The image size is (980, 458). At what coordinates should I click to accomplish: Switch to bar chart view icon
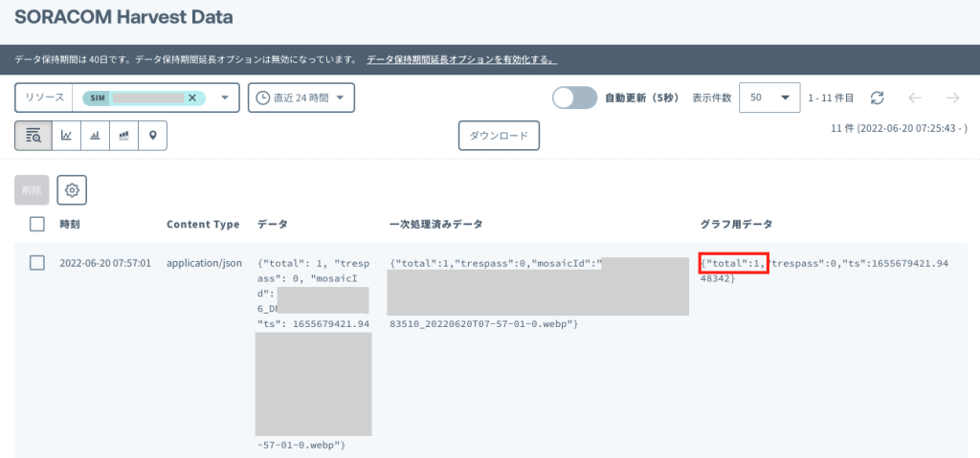pos(95,136)
